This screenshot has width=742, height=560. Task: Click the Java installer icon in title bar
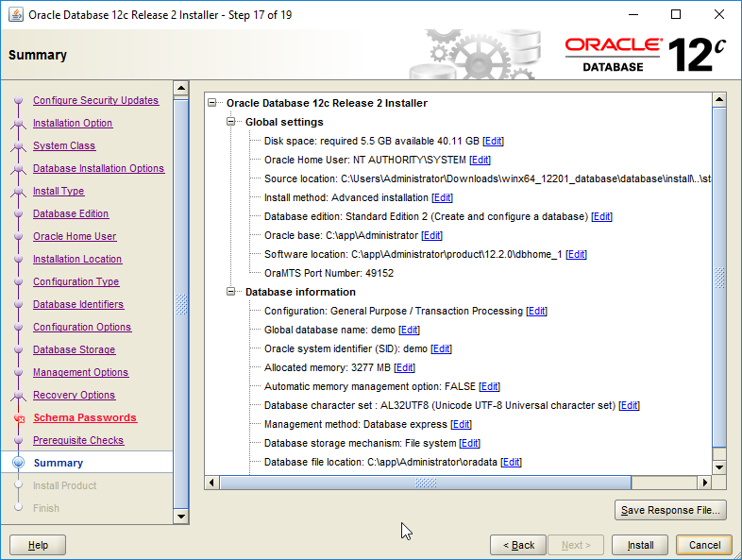(16, 15)
